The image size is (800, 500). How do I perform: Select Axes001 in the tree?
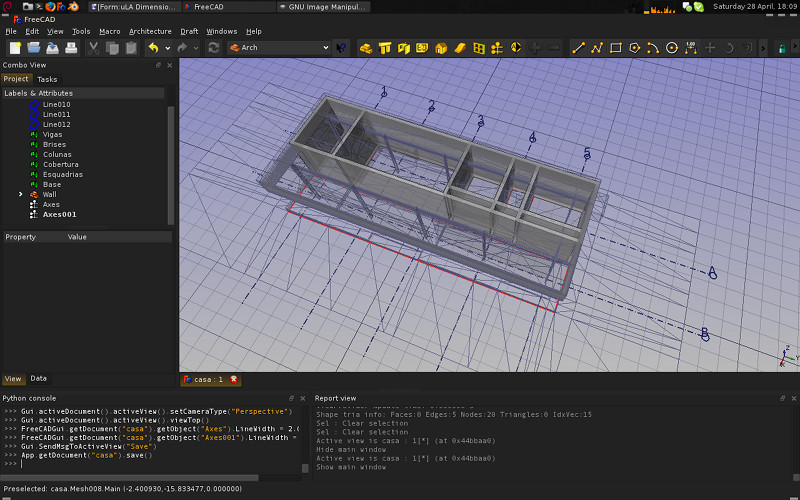[x=60, y=214]
